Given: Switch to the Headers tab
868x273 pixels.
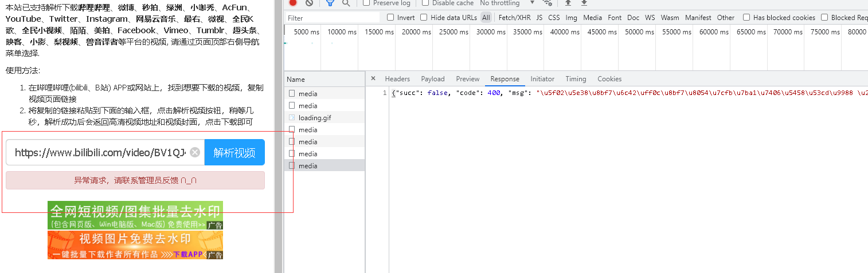Looking at the screenshot, I should pyautogui.click(x=397, y=79).
